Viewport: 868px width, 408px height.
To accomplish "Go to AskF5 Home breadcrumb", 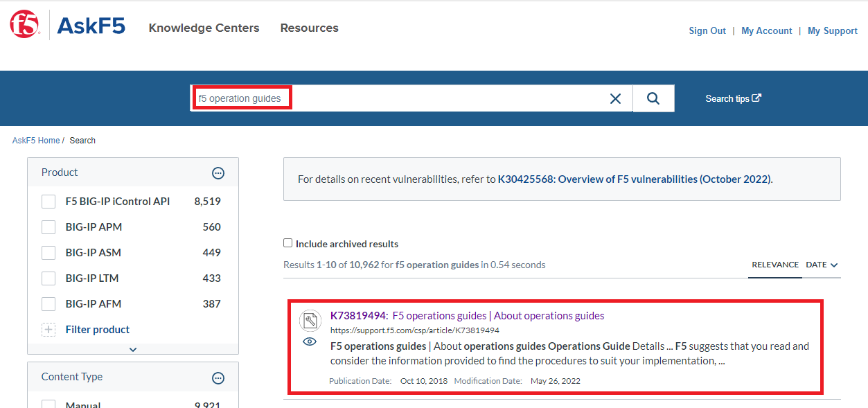I will pos(36,140).
